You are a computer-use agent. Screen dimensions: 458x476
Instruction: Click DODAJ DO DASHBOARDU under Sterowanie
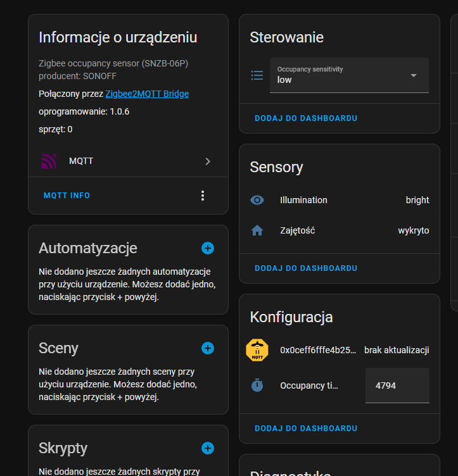click(306, 118)
